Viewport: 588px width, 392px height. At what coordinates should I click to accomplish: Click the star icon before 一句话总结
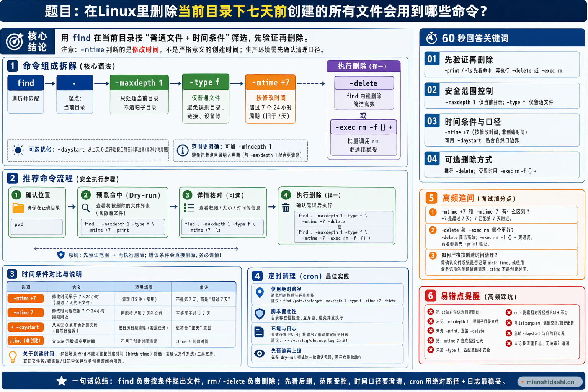[x=61, y=381]
